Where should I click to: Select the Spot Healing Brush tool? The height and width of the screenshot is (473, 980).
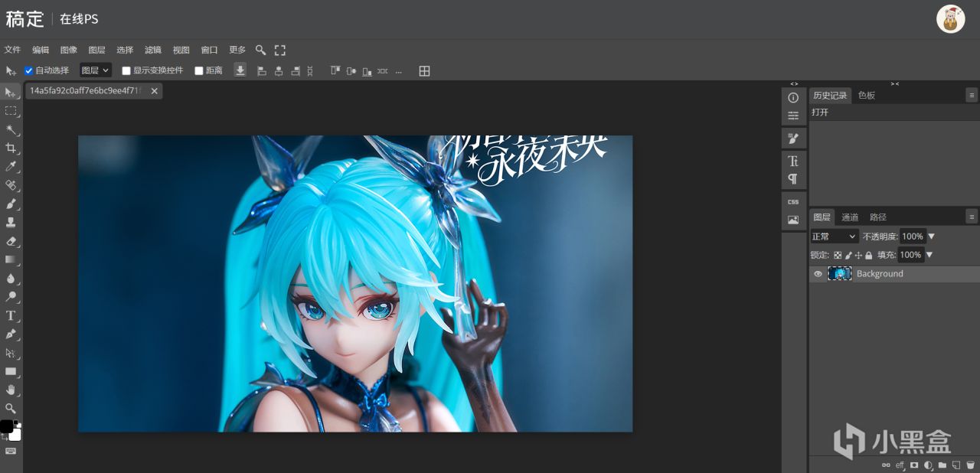(x=11, y=185)
